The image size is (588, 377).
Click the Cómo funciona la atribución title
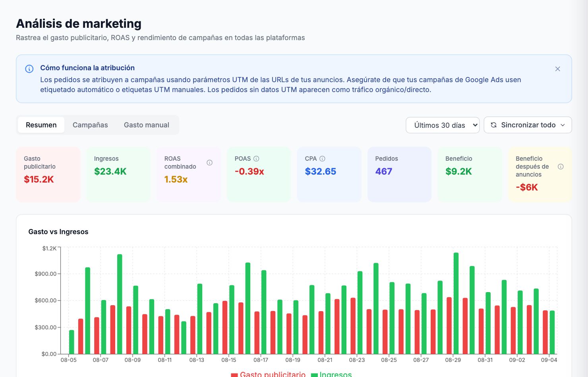87,68
